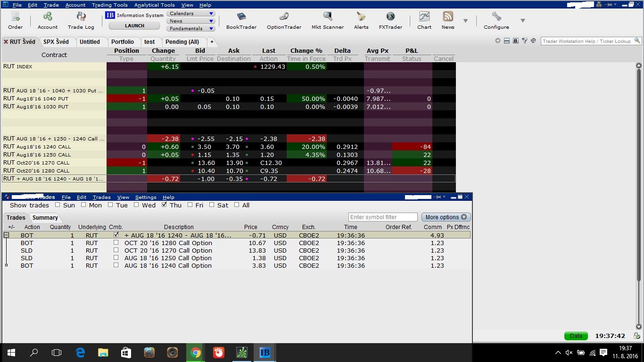Toggle the Sun trades checkbox

[58, 205]
